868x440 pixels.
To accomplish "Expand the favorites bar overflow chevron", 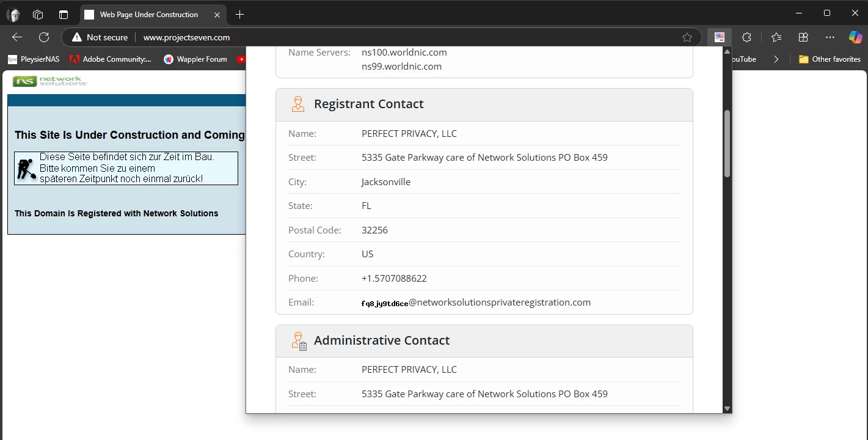I will point(776,59).
